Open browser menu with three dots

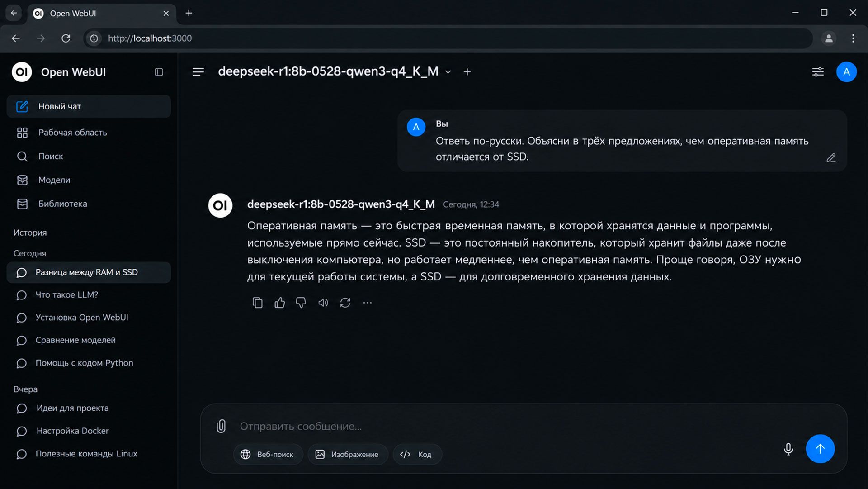(853, 38)
